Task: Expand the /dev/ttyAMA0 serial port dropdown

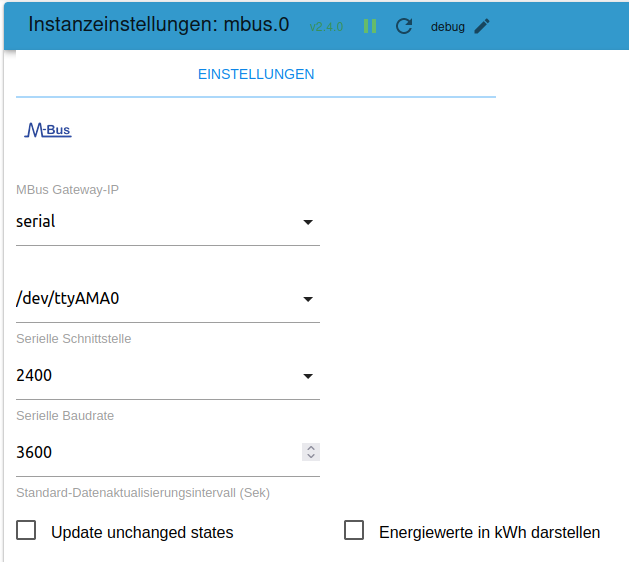Action: 168,299
